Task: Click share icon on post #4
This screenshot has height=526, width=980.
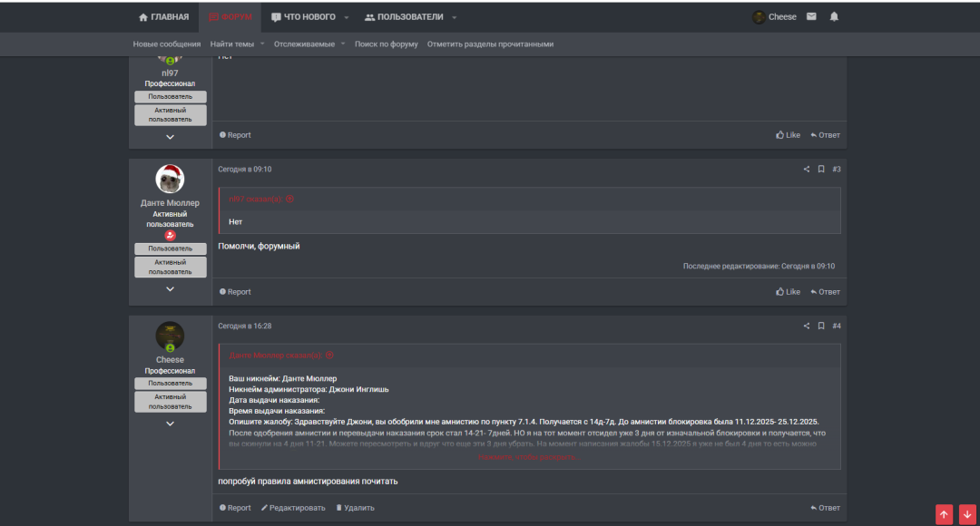Action: pyautogui.click(x=807, y=326)
